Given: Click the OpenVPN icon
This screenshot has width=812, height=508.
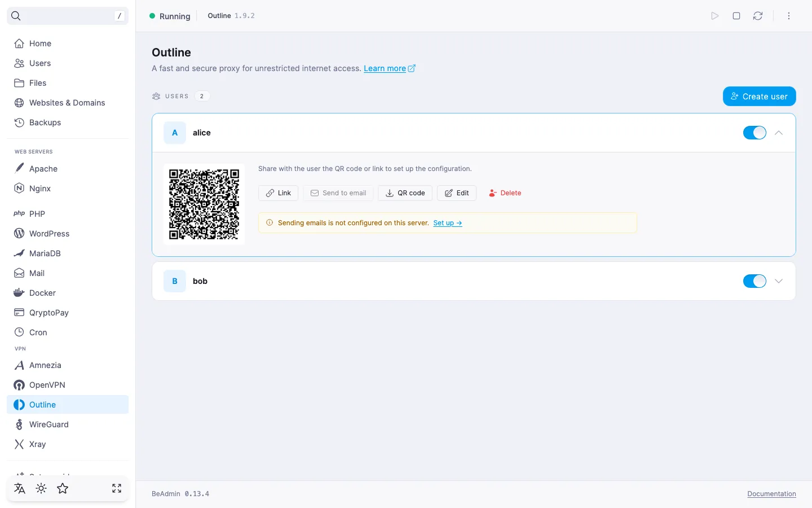Looking at the screenshot, I should tap(19, 385).
